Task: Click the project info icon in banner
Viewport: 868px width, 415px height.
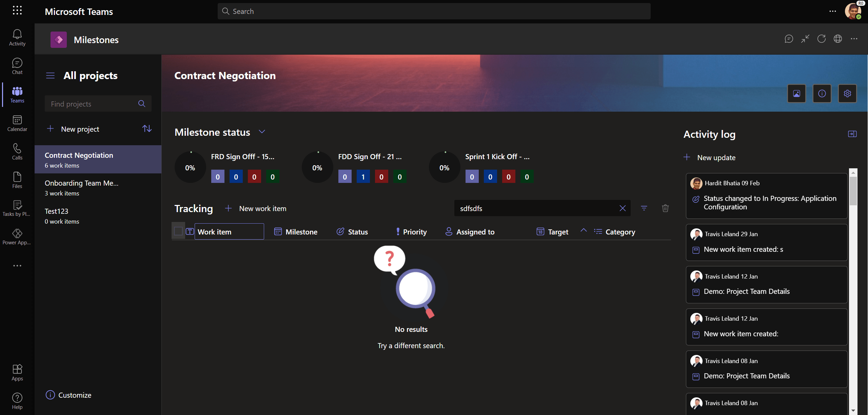Action: pyautogui.click(x=822, y=94)
